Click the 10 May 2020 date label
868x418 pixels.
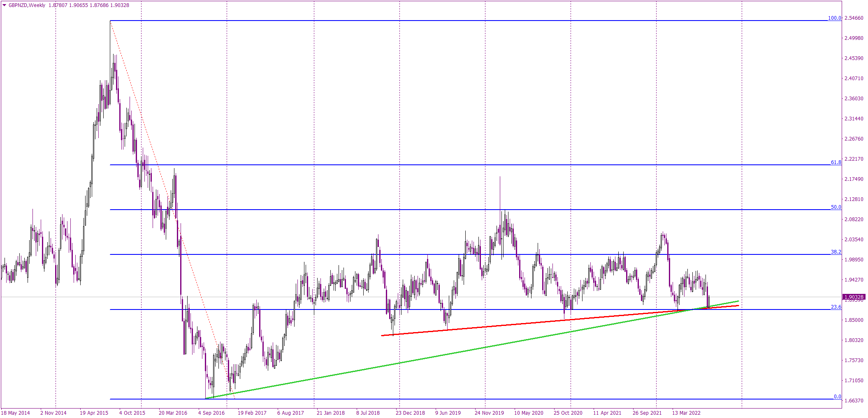point(529,413)
